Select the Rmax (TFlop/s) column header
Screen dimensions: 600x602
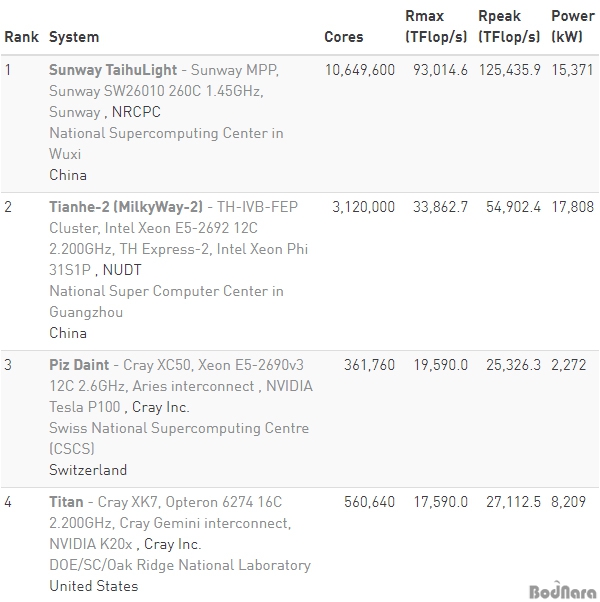[x=436, y=26]
